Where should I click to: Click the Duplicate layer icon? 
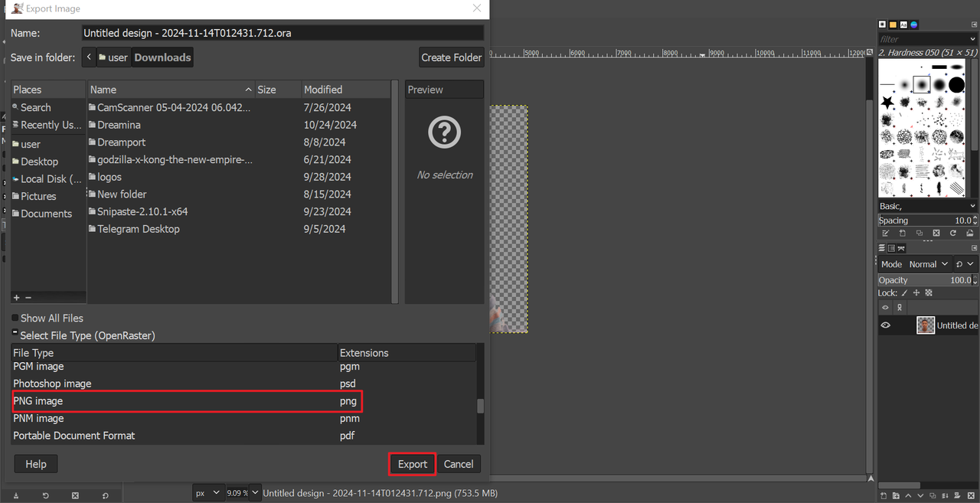tap(933, 496)
